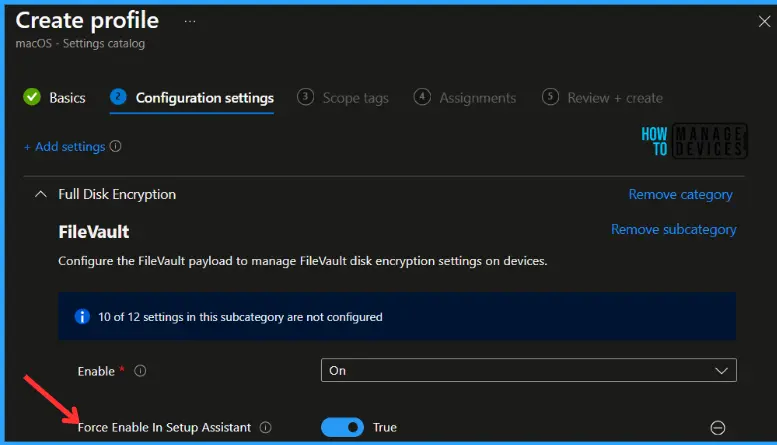Open the Assignments step
Image resolution: width=777 pixels, height=445 pixels.
click(x=465, y=98)
